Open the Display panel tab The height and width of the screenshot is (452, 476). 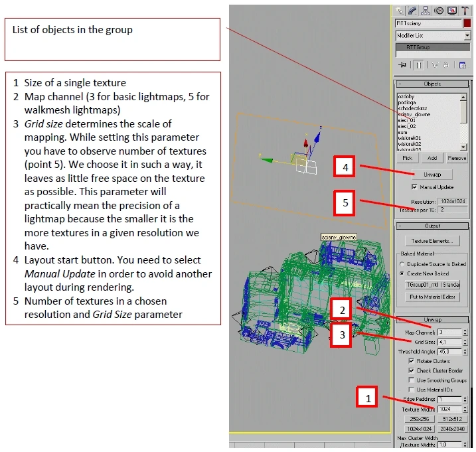click(451, 11)
